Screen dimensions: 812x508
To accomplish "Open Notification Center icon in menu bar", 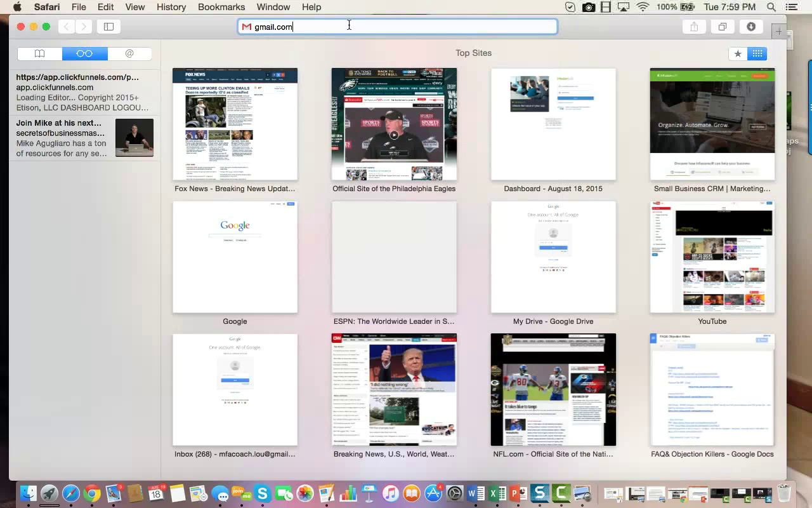I will click(791, 7).
